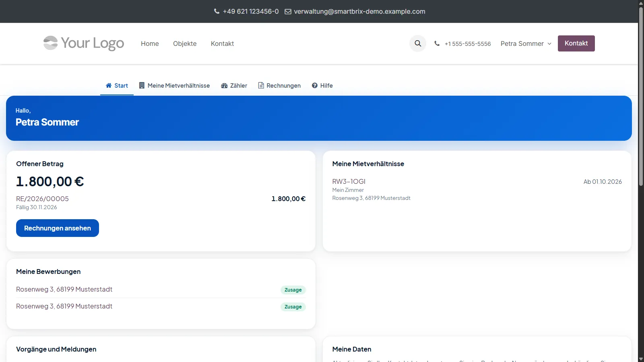Click the Ab 01.10.2026 start date

(603, 182)
